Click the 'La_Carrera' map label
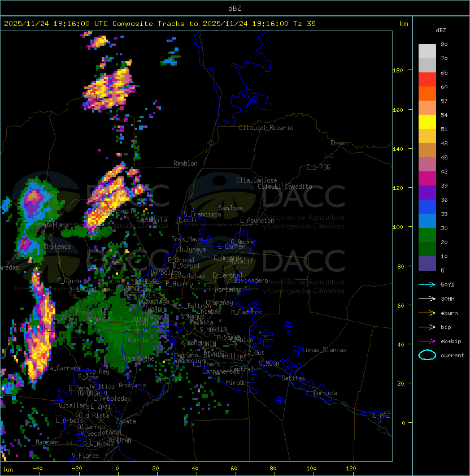Image resolution: width=470 pixels, height=476 pixels. (64, 368)
